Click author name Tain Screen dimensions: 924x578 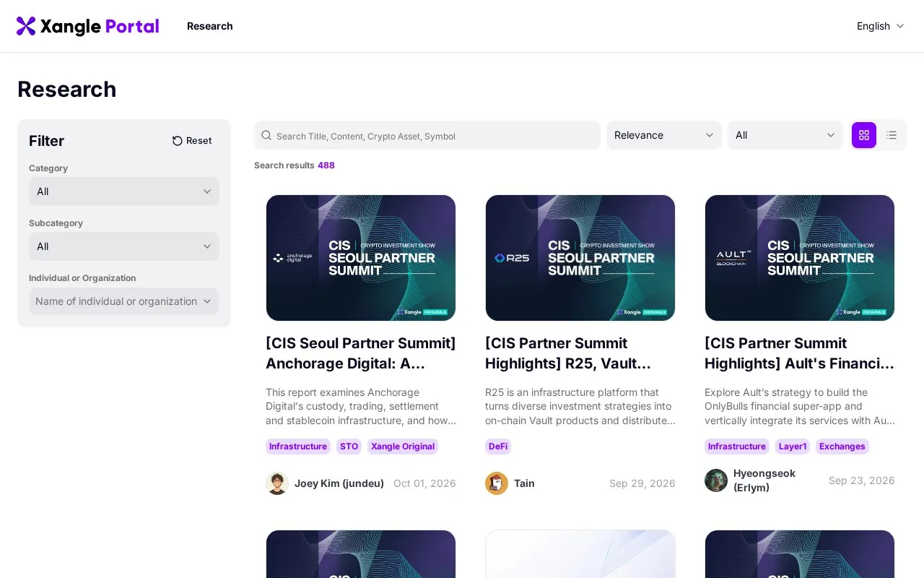coord(524,483)
